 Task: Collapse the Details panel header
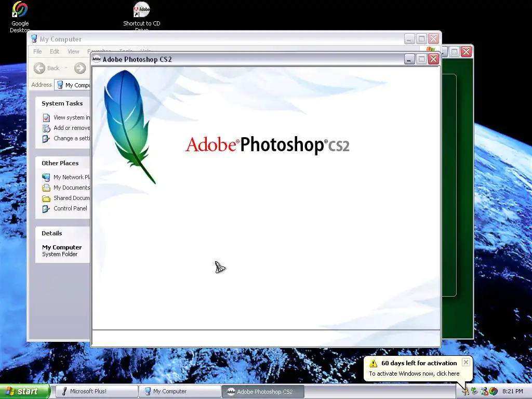(x=62, y=233)
